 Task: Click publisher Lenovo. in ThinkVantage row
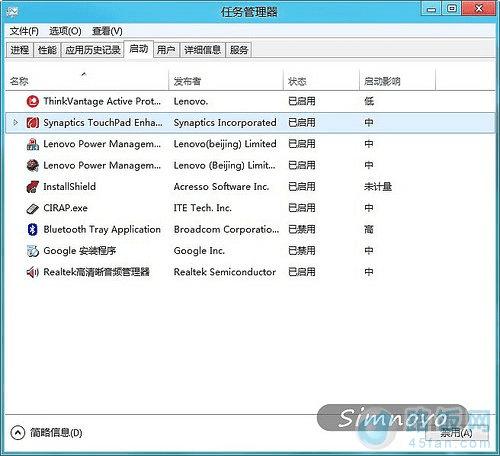pos(191,101)
